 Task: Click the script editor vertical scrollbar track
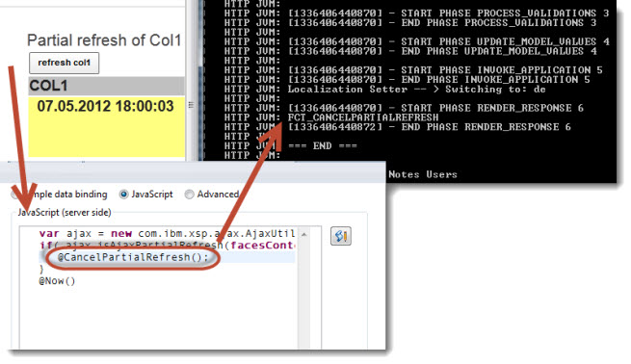click(304, 294)
